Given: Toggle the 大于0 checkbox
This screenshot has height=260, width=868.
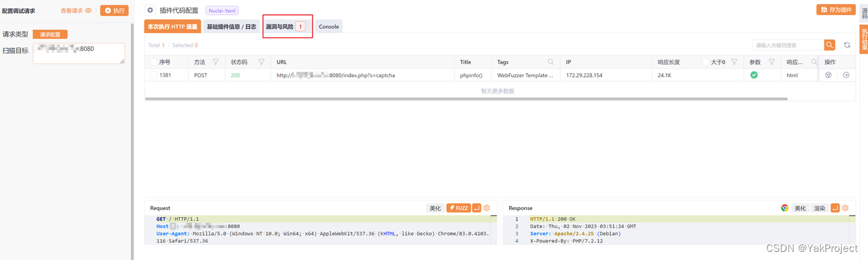Looking at the screenshot, I should click(x=706, y=62).
